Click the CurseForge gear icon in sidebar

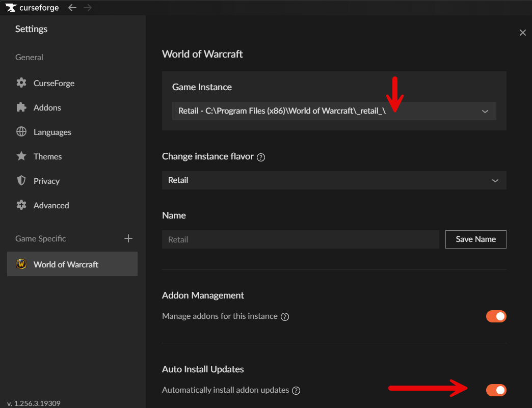coord(21,83)
